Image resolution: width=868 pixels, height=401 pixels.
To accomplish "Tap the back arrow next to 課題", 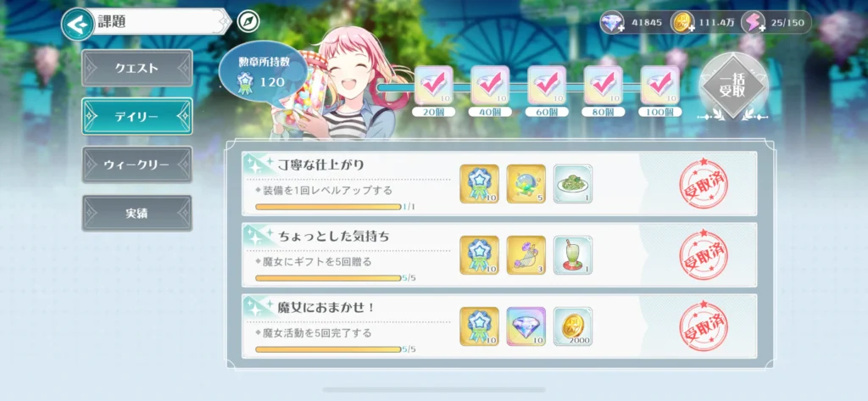I will tap(77, 24).
